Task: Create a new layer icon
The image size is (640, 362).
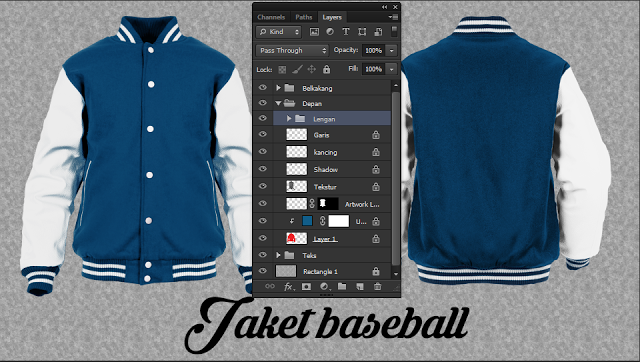Action: (x=360, y=286)
